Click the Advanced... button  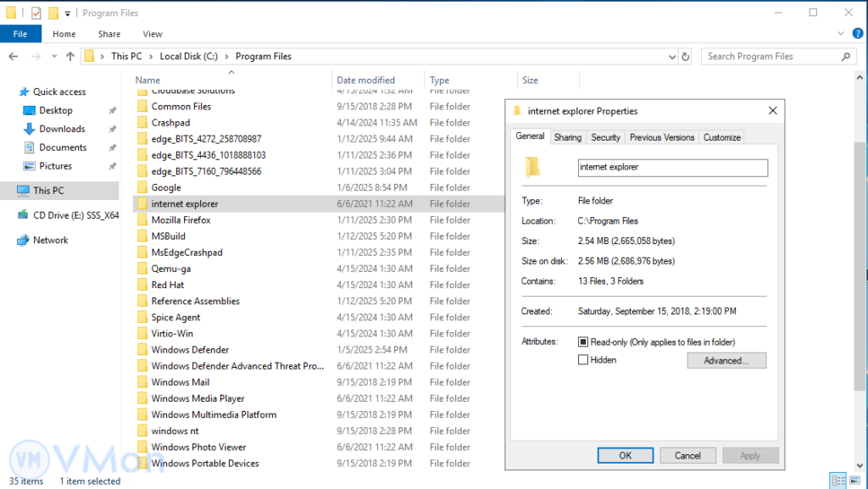coord(726,361)
